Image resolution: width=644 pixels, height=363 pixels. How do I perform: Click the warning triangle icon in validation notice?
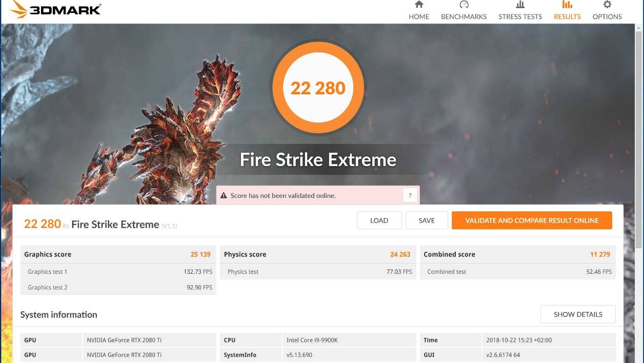click(224, 195)
